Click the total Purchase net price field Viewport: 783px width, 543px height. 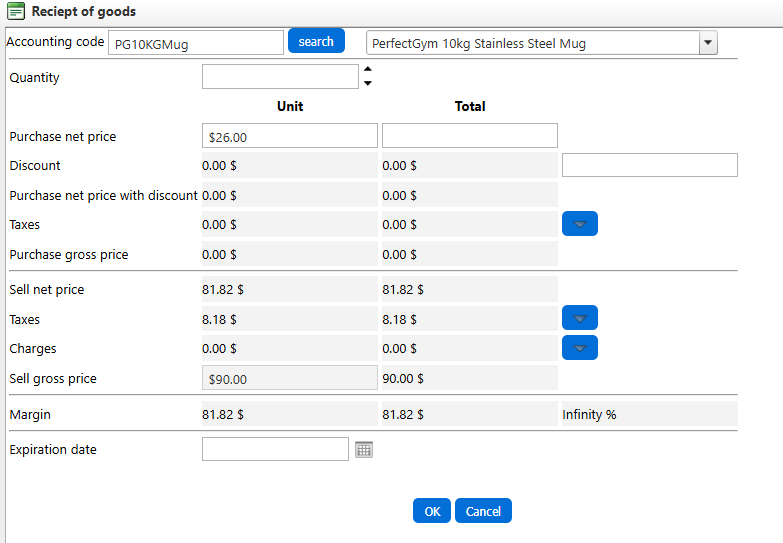pos(469,136)
